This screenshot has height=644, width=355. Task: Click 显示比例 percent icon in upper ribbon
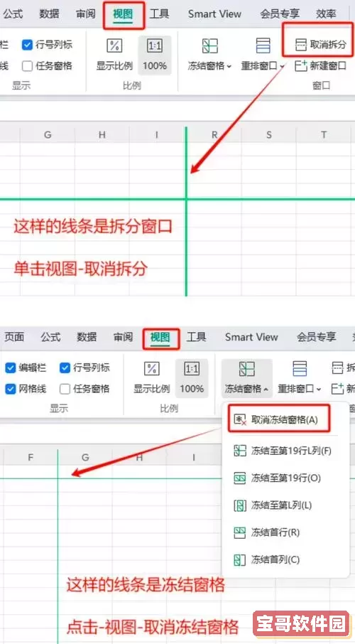coord(114,45)
